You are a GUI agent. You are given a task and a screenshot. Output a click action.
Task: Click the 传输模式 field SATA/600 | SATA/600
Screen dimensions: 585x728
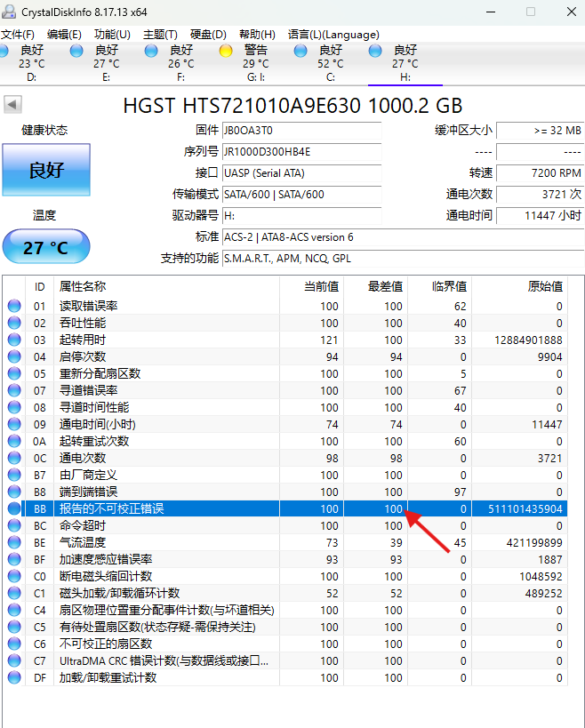[x=301, y=195]
